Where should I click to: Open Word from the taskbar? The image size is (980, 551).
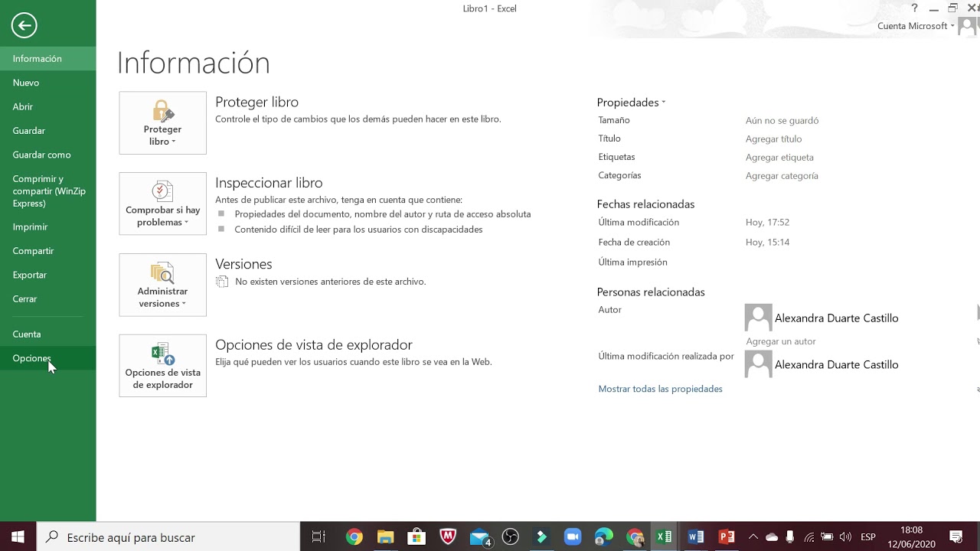696,537
